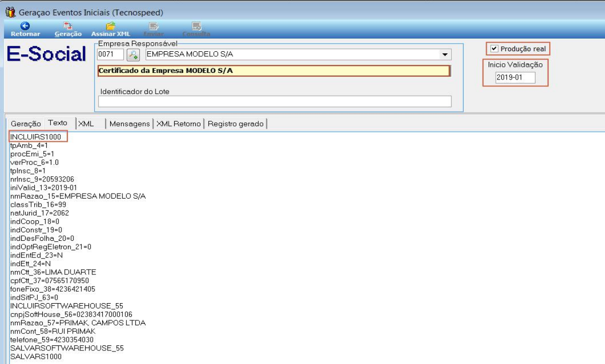The image size is (605, 364).
Task: Switch to the Geração tab
Action: [26, 124]
